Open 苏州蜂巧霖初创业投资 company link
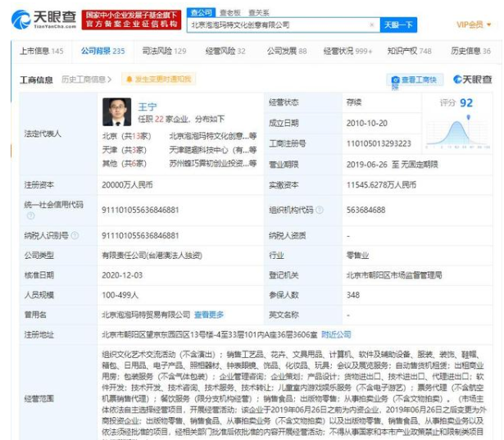The image size is (504, 440). [x=213, y=163]
